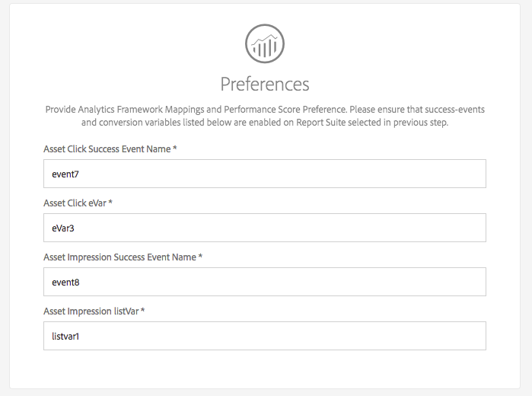Viewport: 532px width, 396px height.
Task: Click the Preferences heading text
Action: click(x=264, y=83)
